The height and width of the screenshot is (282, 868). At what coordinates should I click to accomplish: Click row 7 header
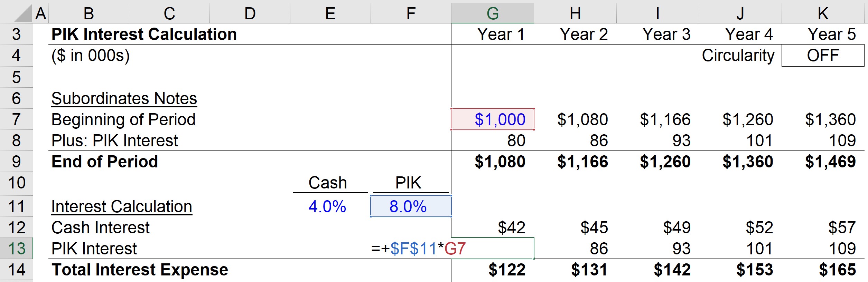[x=16, y=119]
